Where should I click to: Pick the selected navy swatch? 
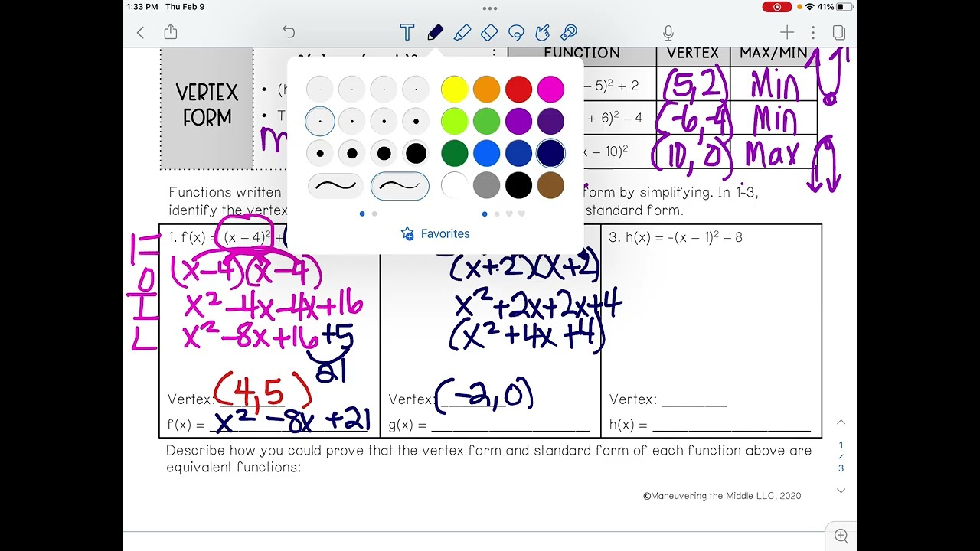[x=550, y=153]
